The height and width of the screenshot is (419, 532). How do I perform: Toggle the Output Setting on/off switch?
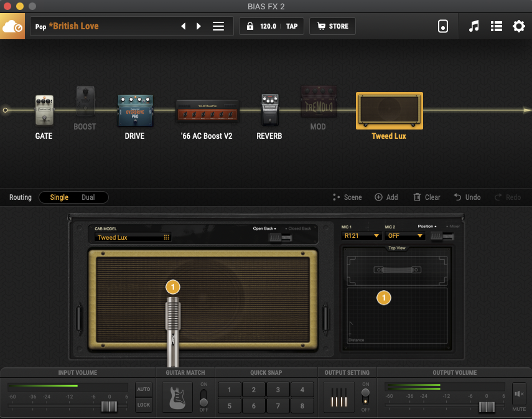tap(366, 397)
